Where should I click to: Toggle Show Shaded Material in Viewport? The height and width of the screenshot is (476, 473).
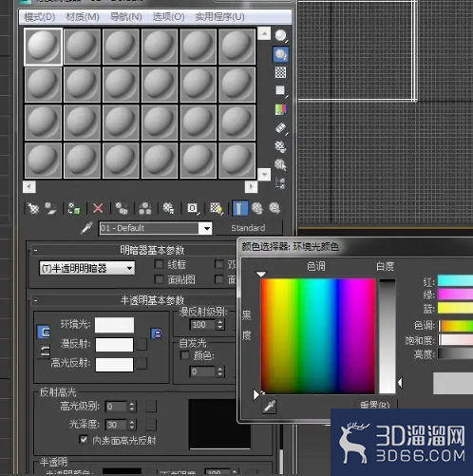tap(217, 209)
